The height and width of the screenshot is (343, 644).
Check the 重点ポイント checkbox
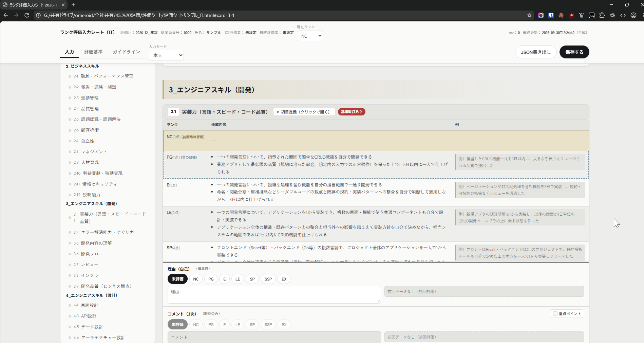pyautogui.click(x=555, y=314)
